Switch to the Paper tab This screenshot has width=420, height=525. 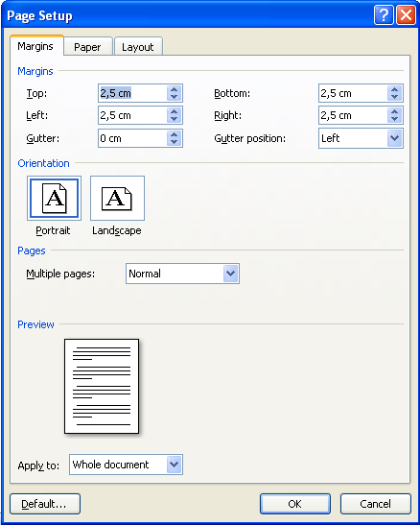point(87,46)
